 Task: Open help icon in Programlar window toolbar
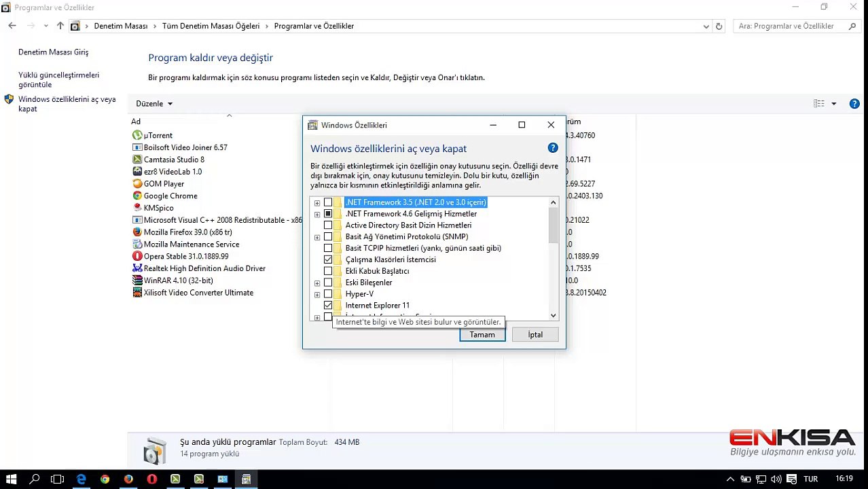[854, 104]
